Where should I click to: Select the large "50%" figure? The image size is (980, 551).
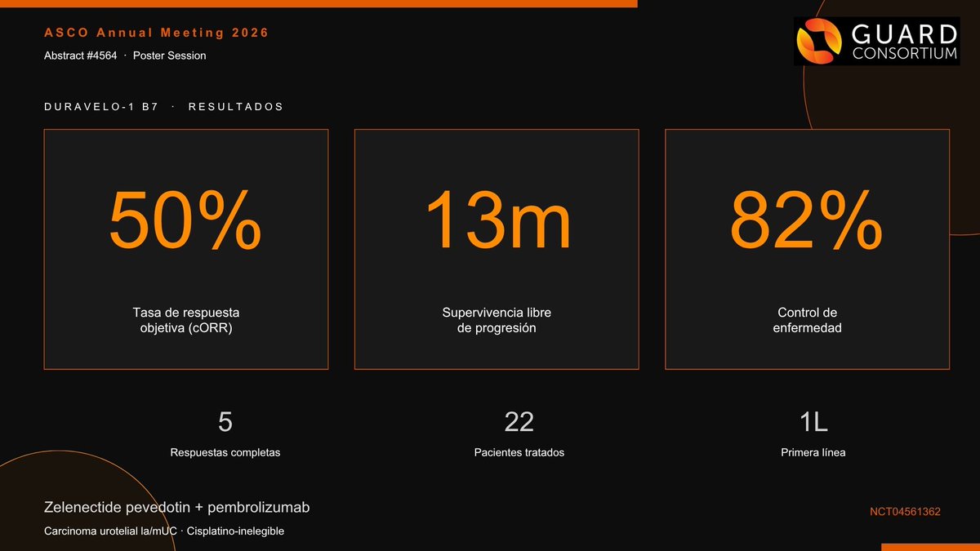coord(185,220)
